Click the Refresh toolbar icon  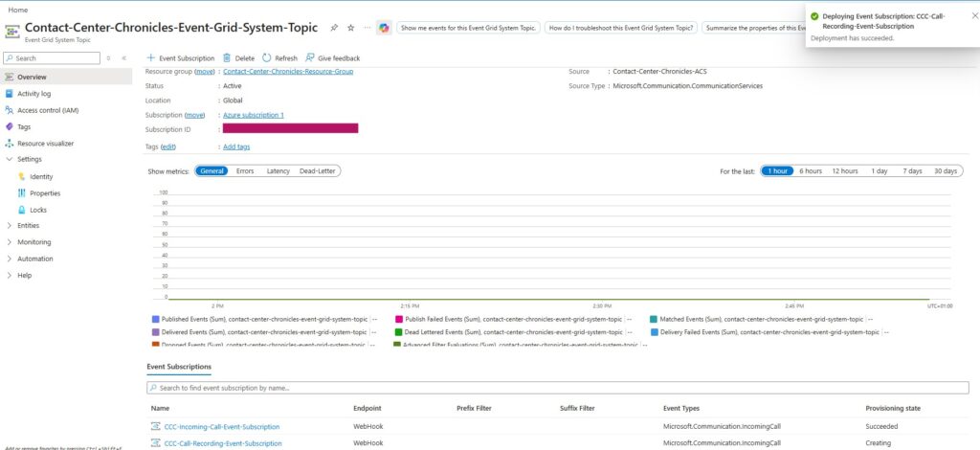coord(267,58)
